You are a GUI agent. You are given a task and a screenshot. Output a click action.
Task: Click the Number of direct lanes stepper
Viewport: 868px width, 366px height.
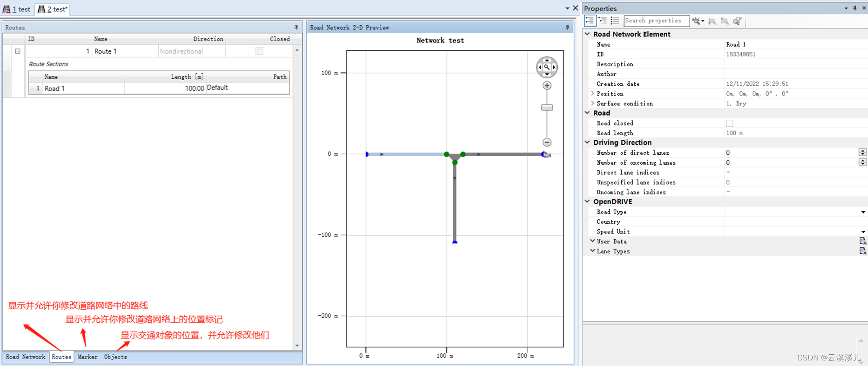click(x=862, y=152)
